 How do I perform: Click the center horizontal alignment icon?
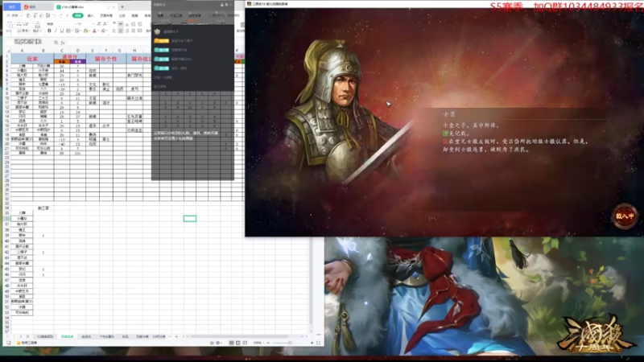(x=120, y=31)
